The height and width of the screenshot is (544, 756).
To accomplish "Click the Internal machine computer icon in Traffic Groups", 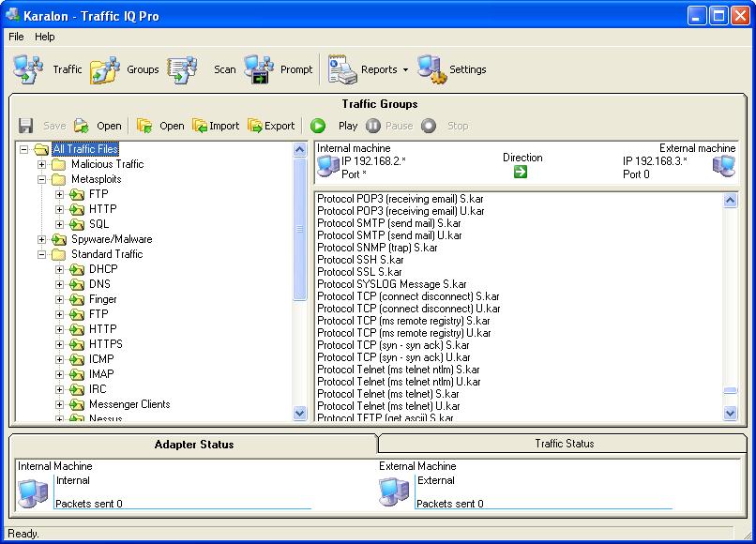I will tap(328, 166).
